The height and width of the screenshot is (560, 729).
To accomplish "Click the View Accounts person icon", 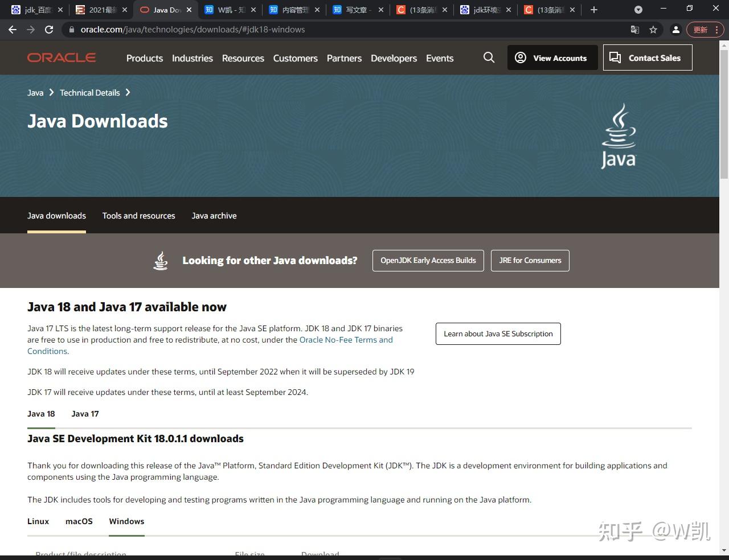I will coord(520,57).
